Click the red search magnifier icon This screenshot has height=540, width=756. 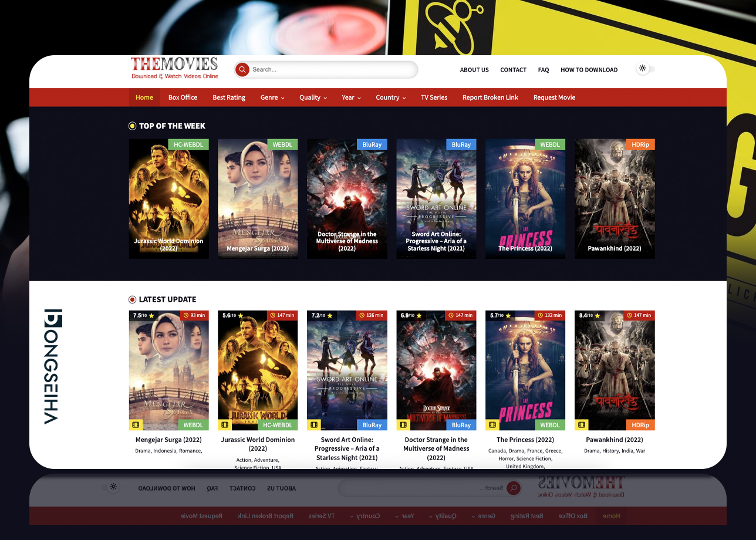tap(242, 70)
